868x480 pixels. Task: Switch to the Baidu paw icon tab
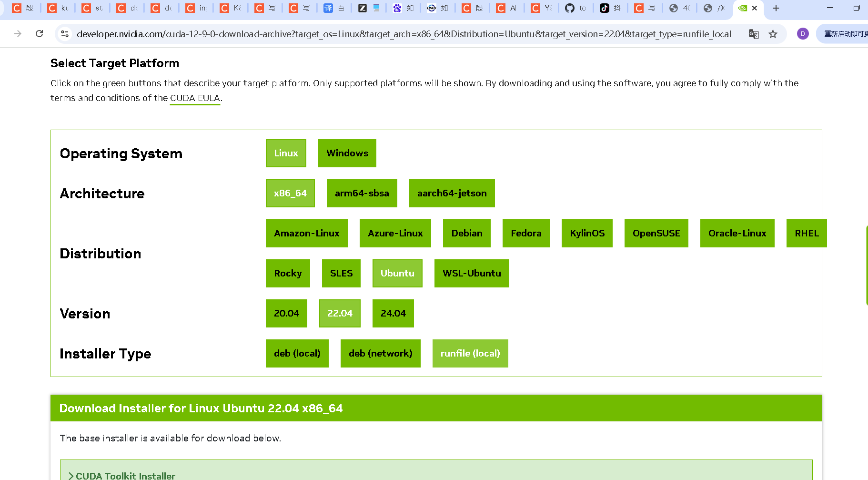pyautogui.click(x=403, y=8)
